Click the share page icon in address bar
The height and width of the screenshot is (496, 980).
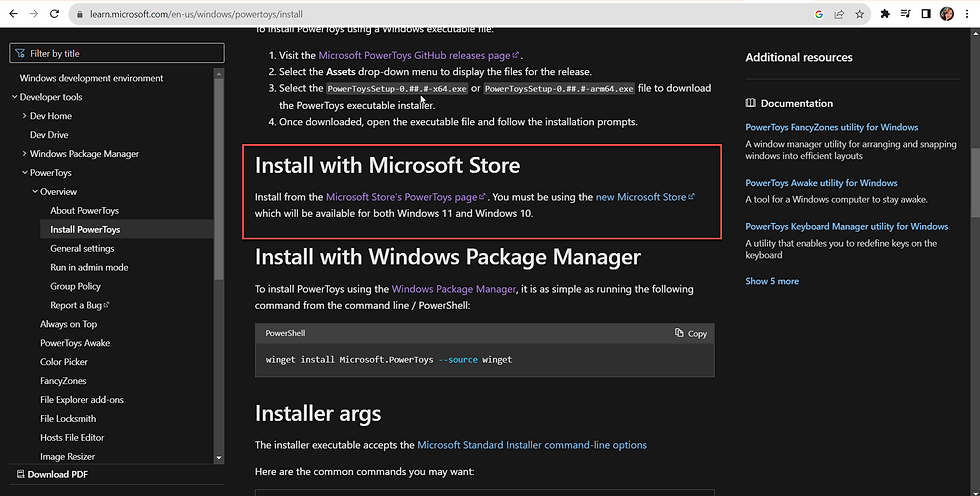(x=839, y=15)
